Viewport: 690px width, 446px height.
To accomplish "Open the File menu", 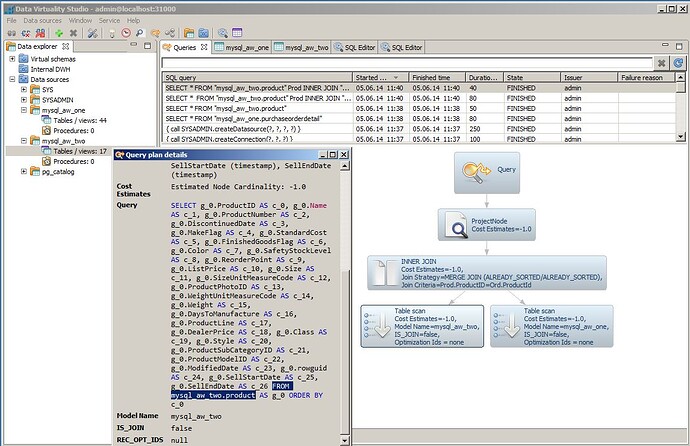I will coord(11,20).
